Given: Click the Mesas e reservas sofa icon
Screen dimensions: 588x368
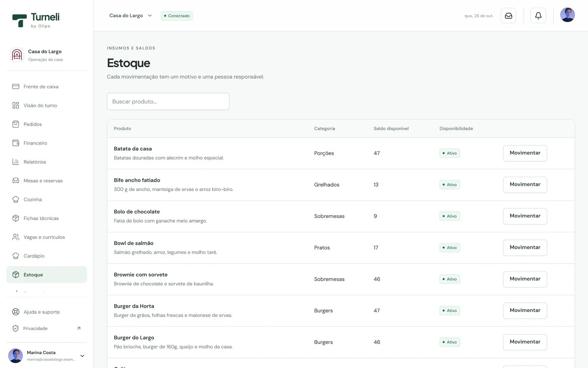Looking at the screenshot, I should 15,180.
